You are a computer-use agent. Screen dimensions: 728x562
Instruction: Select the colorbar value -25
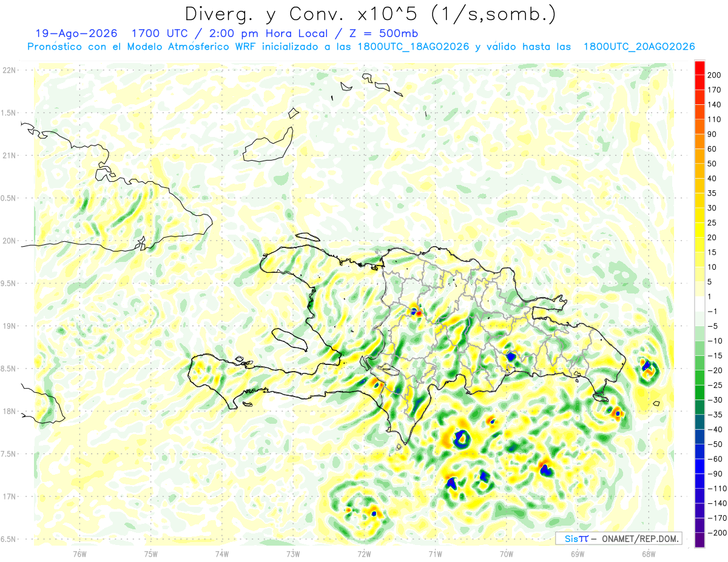[x=716, y=386]
